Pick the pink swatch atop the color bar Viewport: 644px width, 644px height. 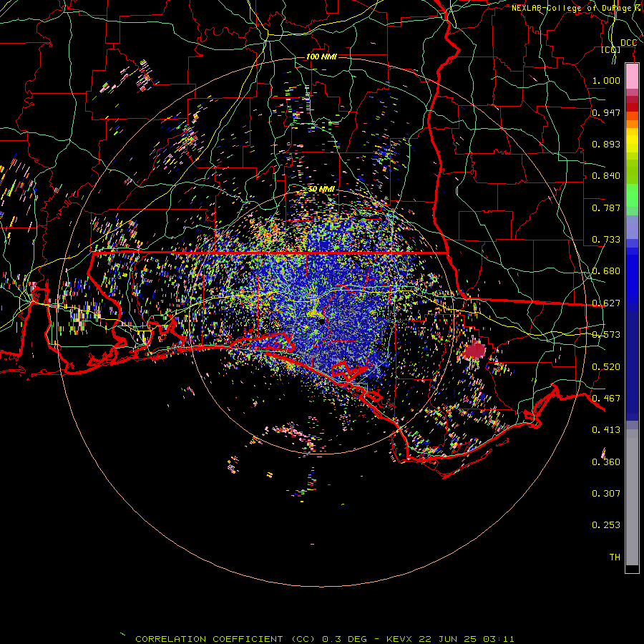point(632,77)
